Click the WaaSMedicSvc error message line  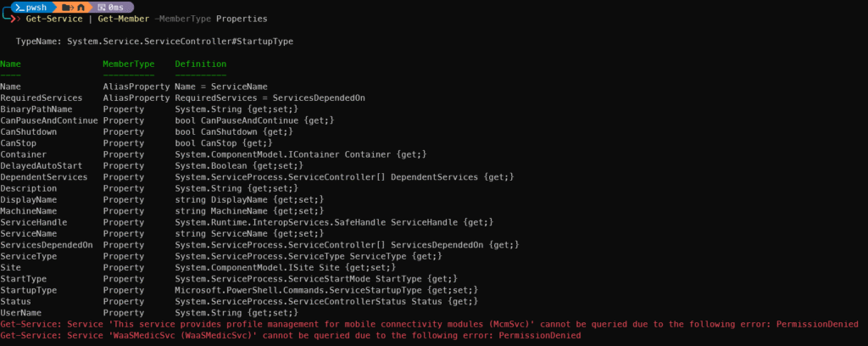point(291,336)
